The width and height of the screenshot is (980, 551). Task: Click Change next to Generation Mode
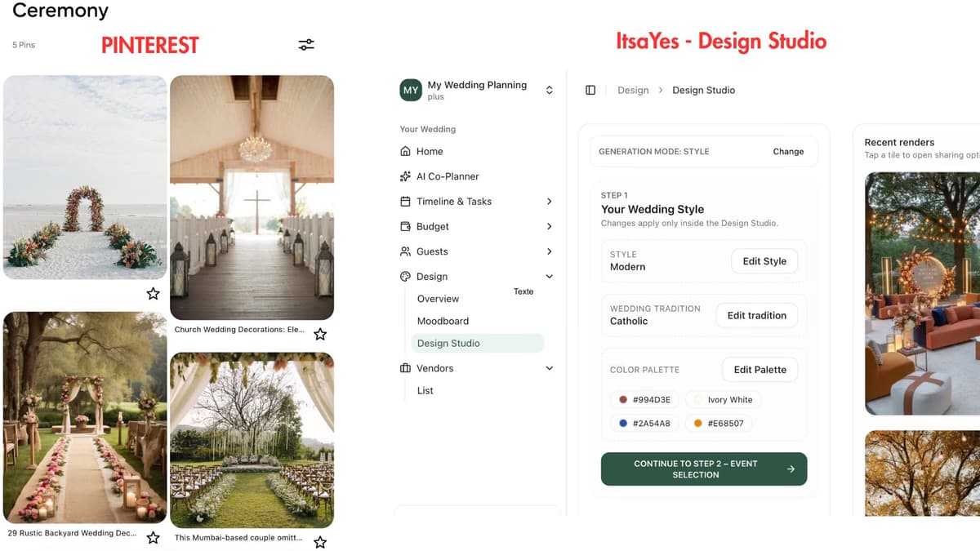point(787,151)
